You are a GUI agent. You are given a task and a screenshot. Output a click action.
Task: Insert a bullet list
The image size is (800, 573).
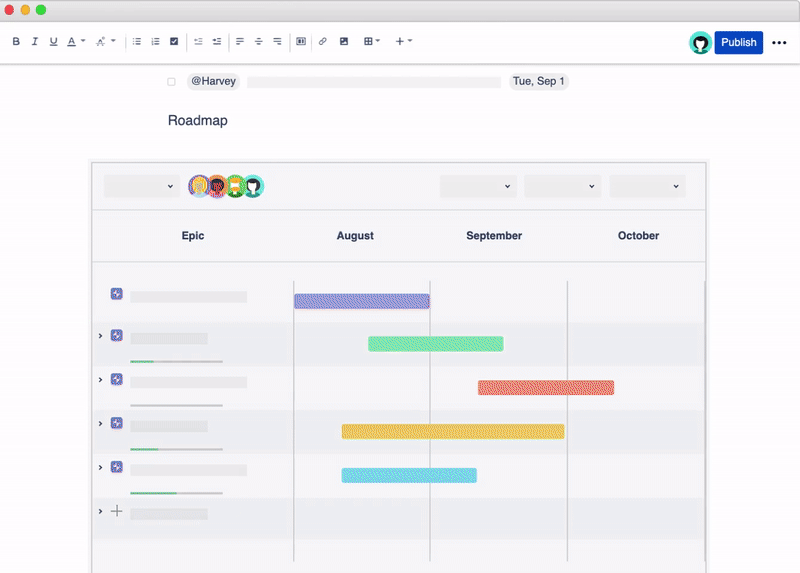click(137, 41)
